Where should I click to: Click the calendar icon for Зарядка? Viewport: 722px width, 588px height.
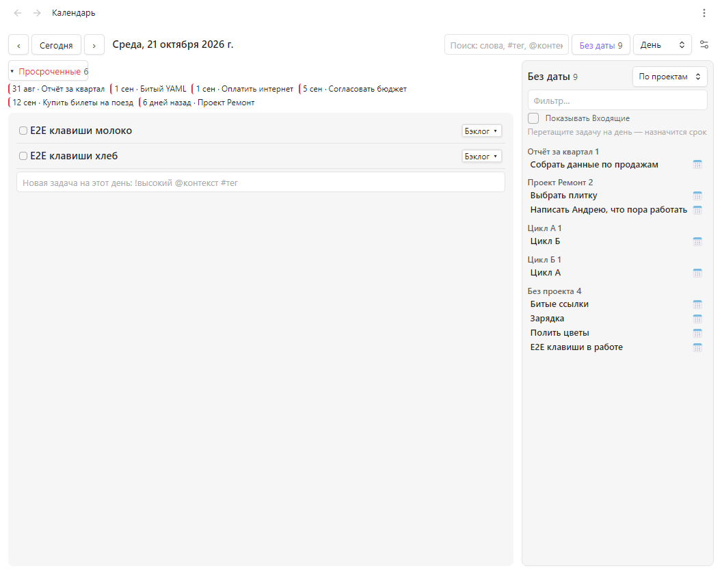[x=697, y=319]
